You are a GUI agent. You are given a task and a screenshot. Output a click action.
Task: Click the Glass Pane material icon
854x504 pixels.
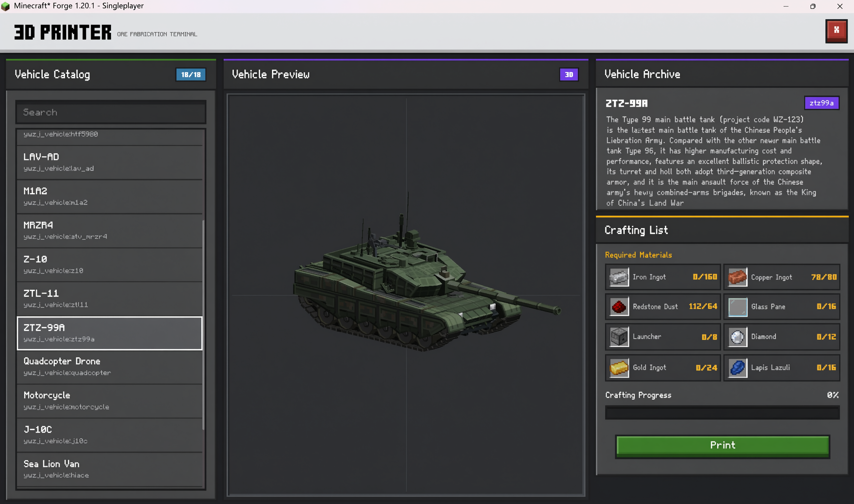point(738,307)
